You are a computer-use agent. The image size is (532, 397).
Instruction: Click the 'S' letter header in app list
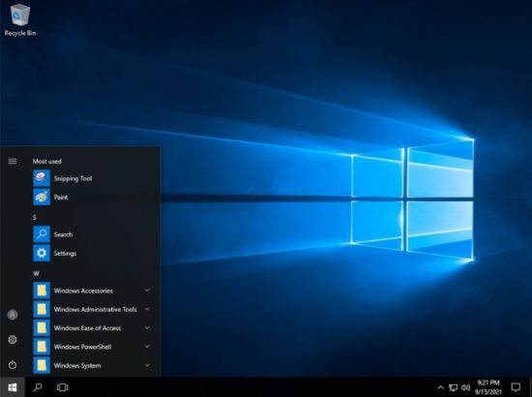[35, 217]
